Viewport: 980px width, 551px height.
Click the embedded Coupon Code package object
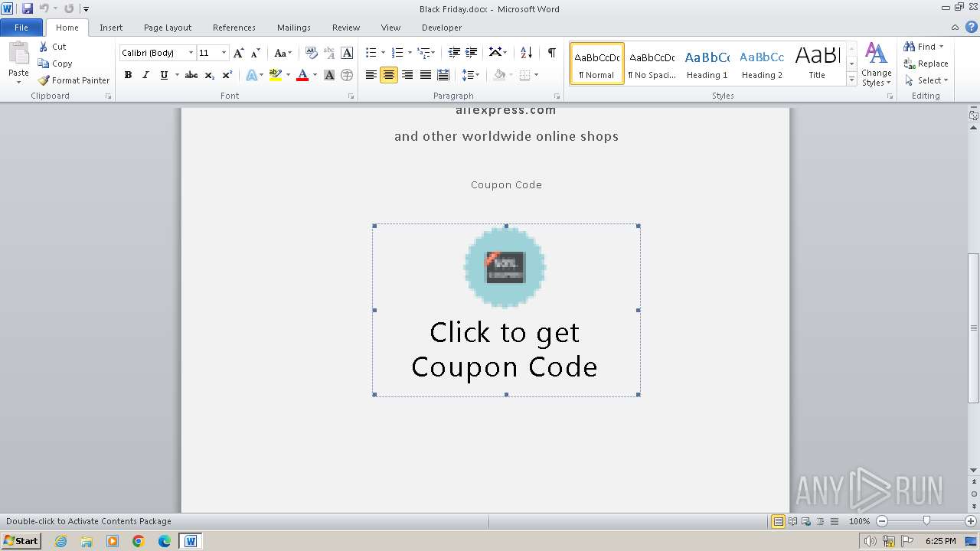point(506,310)
